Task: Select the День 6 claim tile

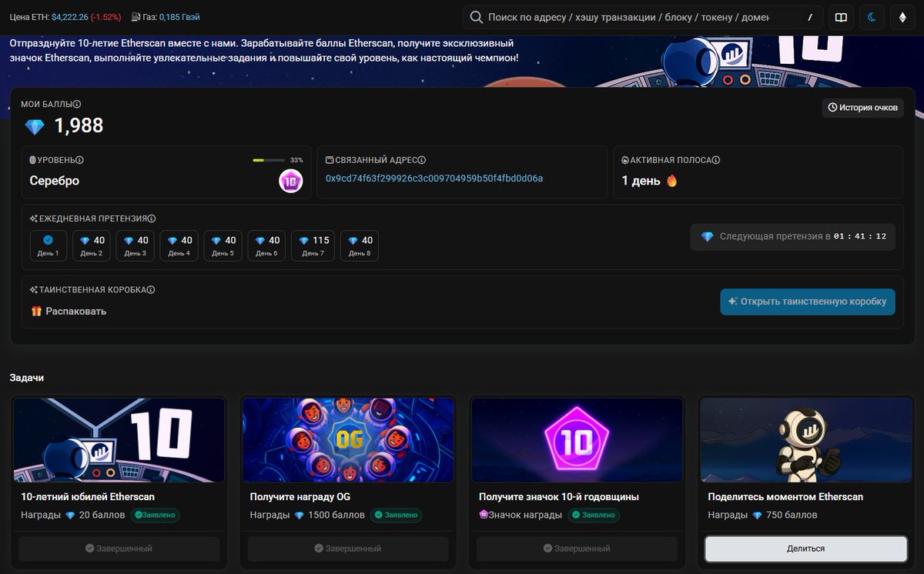Action: point(267,245)
